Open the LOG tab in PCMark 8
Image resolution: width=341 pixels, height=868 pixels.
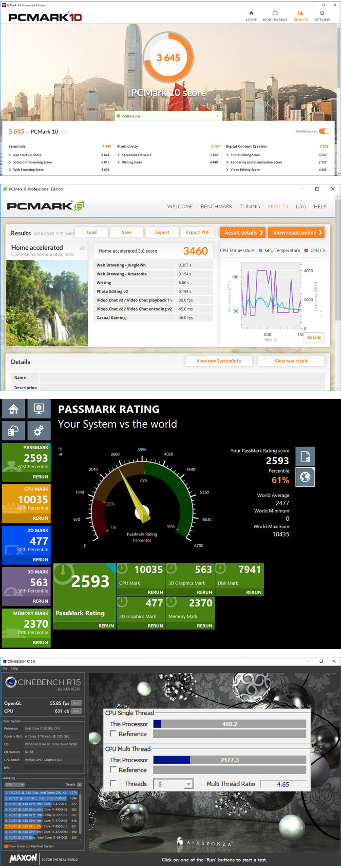click(301, 206)
